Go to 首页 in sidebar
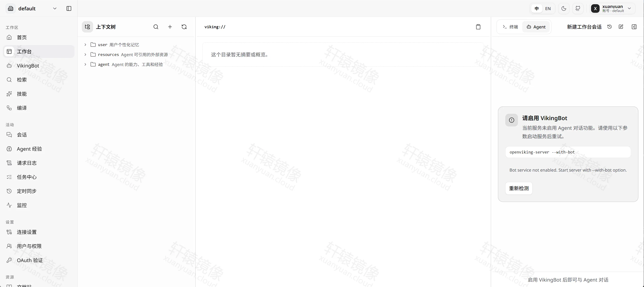Viewport: 644px width, 287px height. click(x=39, y=38)
